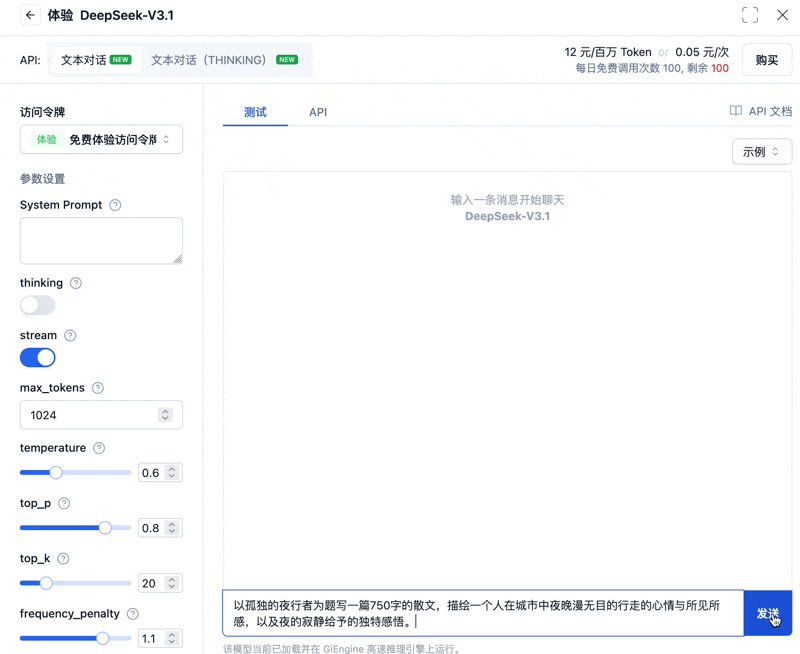Click the frequency_penalty help icon
Viewport: 800px width, 654px height.
tap(131, 613)
